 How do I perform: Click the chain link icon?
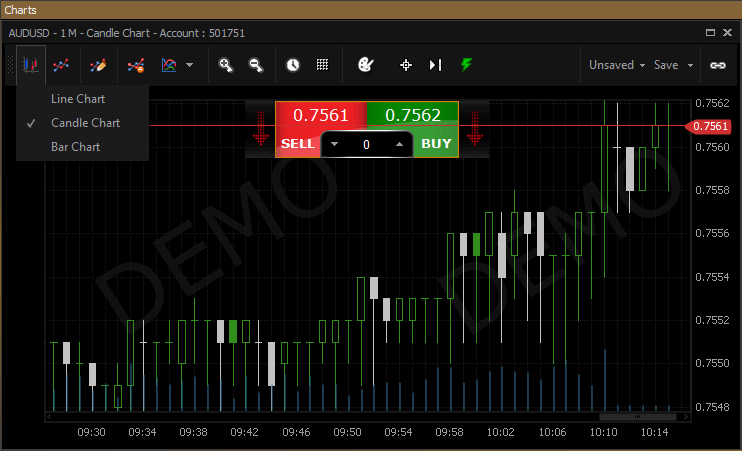point(717,65)
